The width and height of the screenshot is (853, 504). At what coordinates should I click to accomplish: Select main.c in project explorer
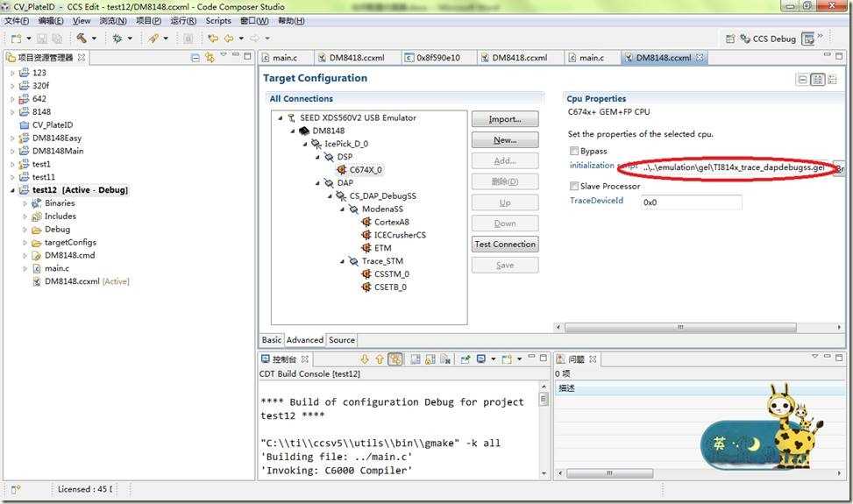point(57,268)
